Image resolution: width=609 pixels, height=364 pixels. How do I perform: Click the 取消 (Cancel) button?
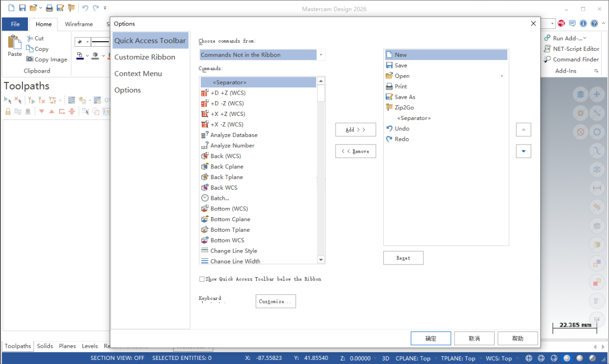click(x=474, y=339)
